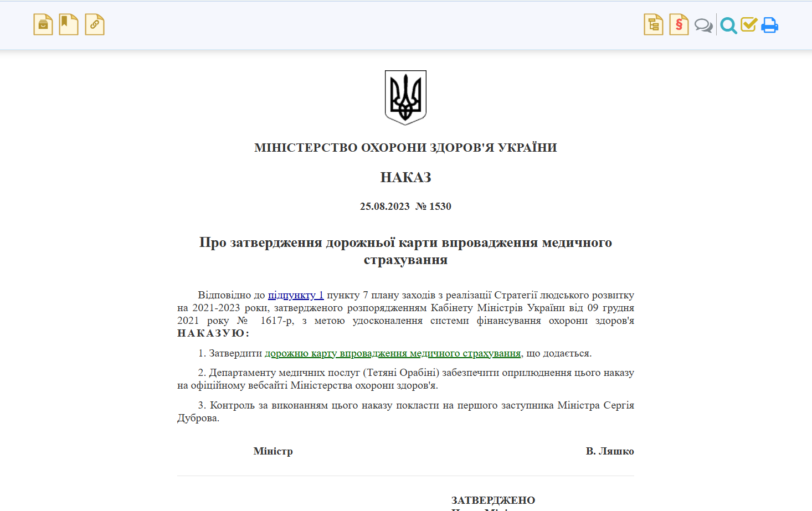Click the red paragraph-sign document icon

click(x=679, y=24)
